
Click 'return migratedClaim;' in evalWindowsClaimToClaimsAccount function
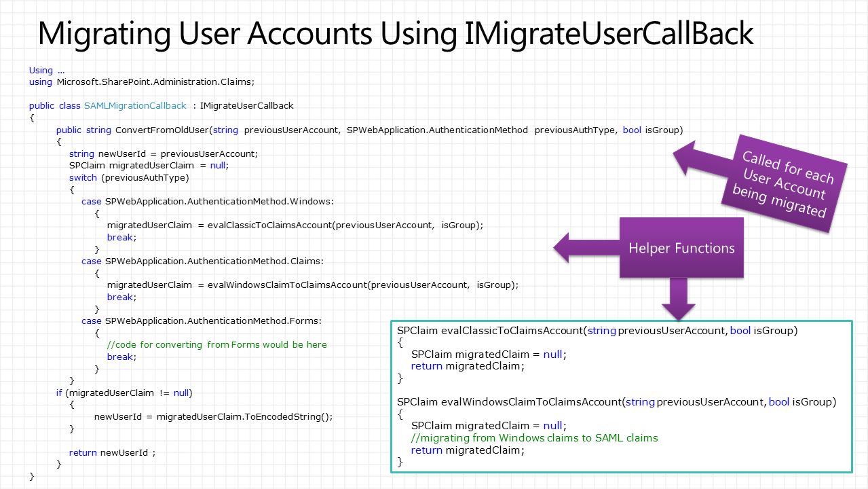pyautogui.click(x=468, y=450)
